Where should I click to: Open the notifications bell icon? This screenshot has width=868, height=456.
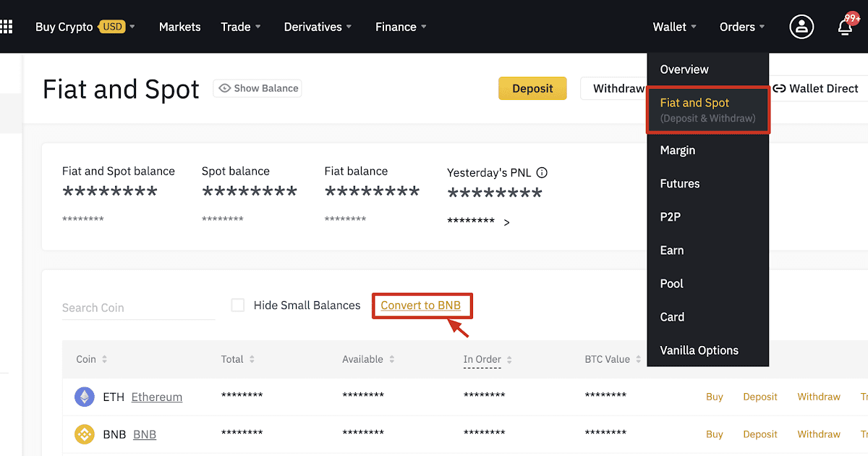click(845, 28)
